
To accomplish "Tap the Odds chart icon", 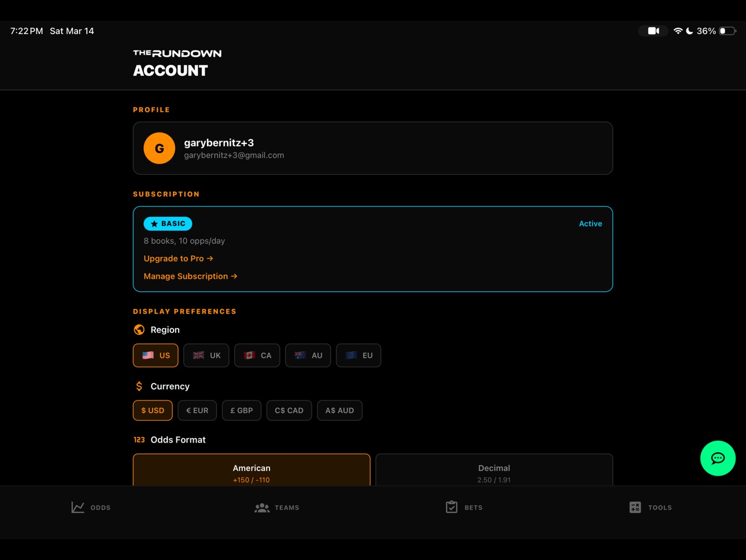I will (x=78, y=507).
